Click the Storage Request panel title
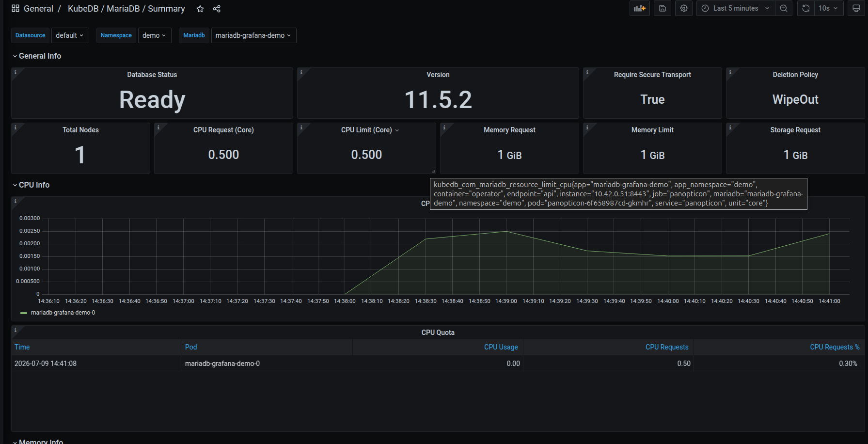The height and width of the screenshot is (444, 868). [795, 130]
